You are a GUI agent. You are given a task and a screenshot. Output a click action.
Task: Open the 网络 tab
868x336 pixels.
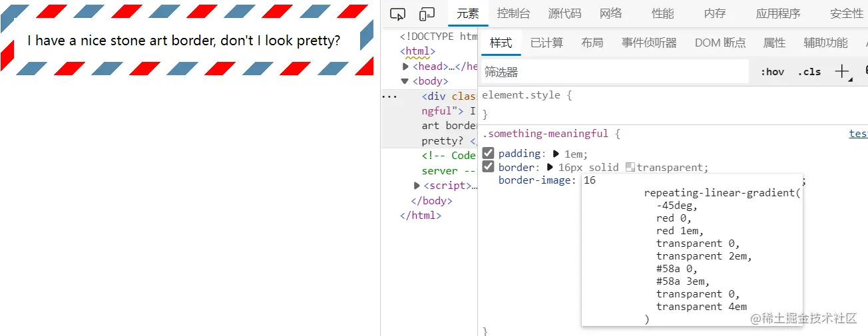(610, 14)
